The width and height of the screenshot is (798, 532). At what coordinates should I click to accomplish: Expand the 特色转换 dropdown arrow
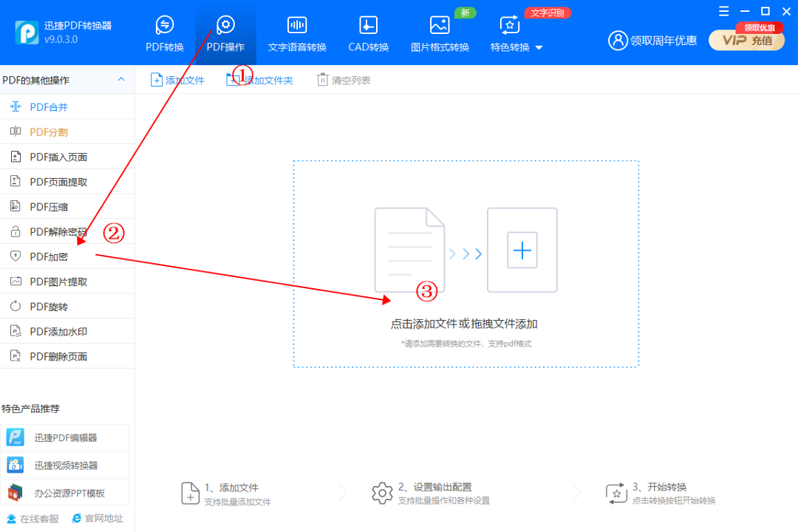pyautogui.click(x=539, y=48)
